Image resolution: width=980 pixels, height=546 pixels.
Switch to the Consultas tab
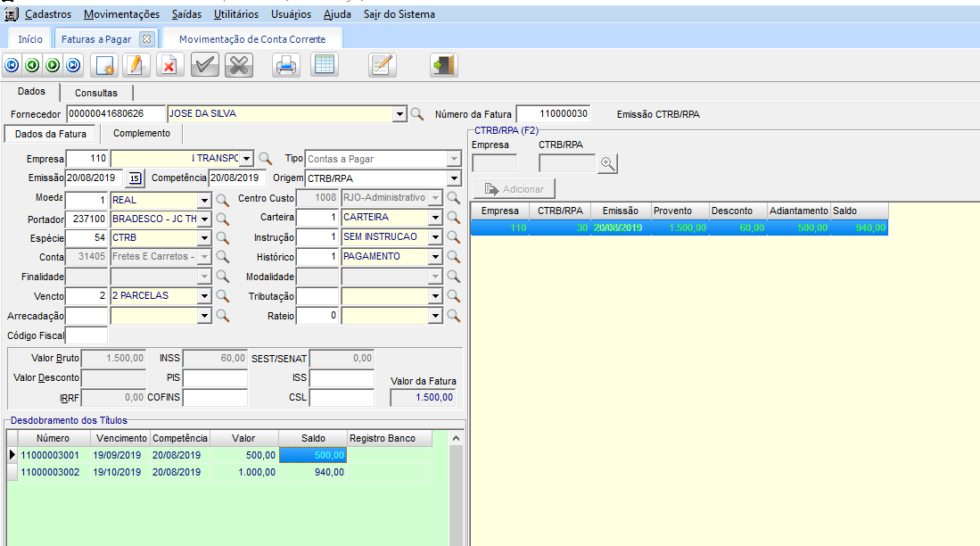pyautogui.click(x=95, y=93)
